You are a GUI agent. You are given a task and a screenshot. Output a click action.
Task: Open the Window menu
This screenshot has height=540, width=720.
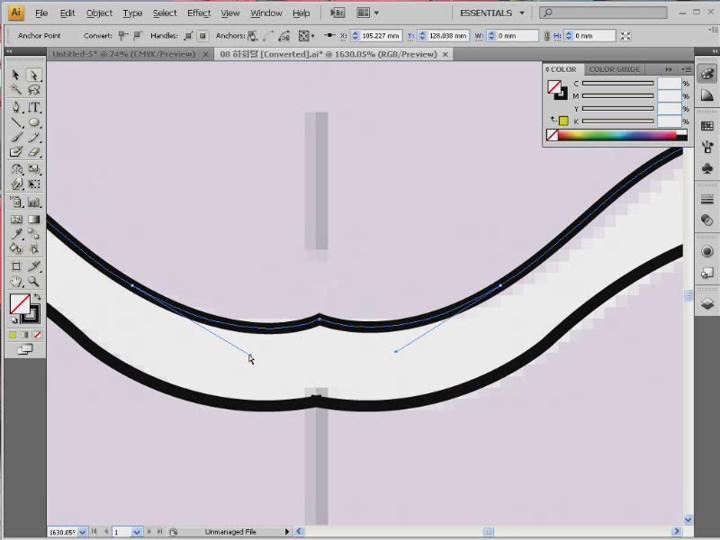pos(266,13)
